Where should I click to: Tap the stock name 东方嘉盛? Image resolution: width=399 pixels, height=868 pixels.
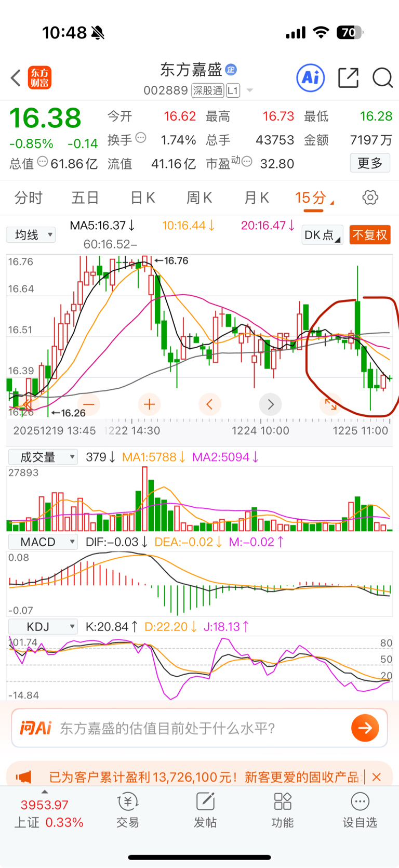(191, 69)
